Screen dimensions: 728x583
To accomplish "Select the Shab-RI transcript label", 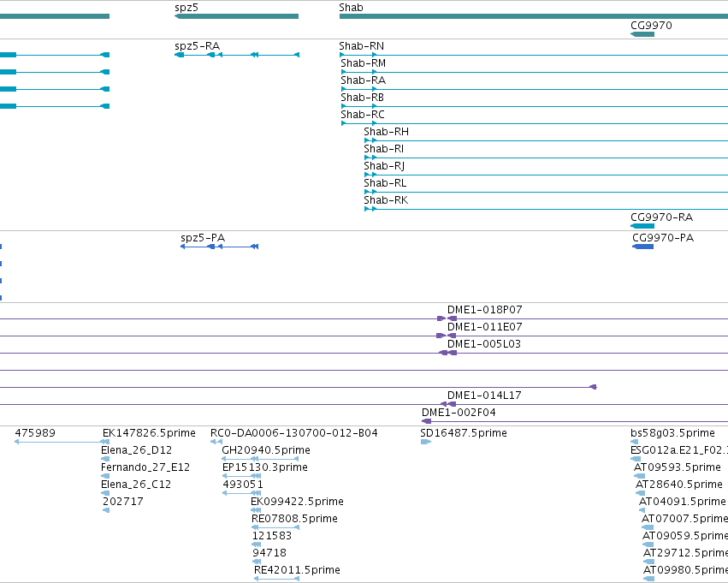I will (383, 149).
